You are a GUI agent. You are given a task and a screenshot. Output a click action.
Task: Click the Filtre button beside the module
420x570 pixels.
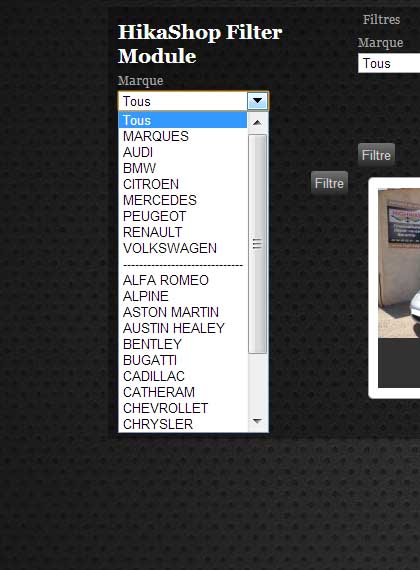coord(329,183)
